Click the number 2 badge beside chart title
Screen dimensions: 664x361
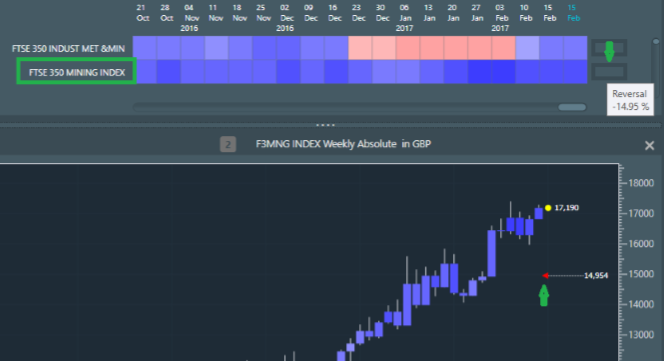(x=228, y=144)
